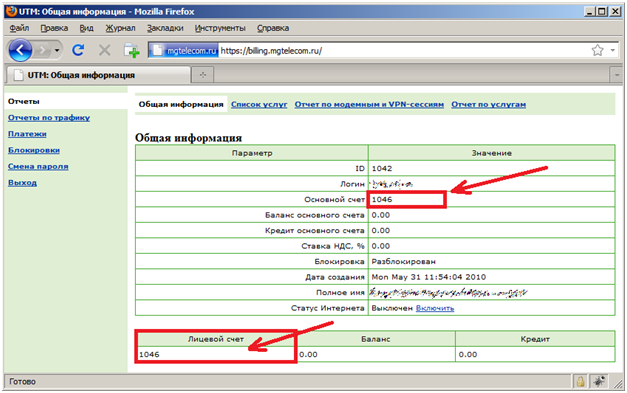Click the Выключен internet status text
The height and width of the screenshot is (393, 627).
[392, 308]
